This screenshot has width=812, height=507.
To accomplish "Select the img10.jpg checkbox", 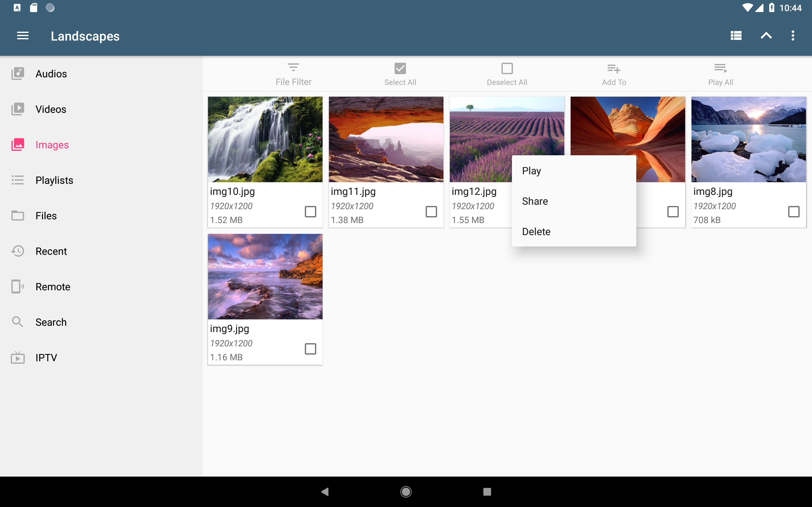I will tap(310, 212).
